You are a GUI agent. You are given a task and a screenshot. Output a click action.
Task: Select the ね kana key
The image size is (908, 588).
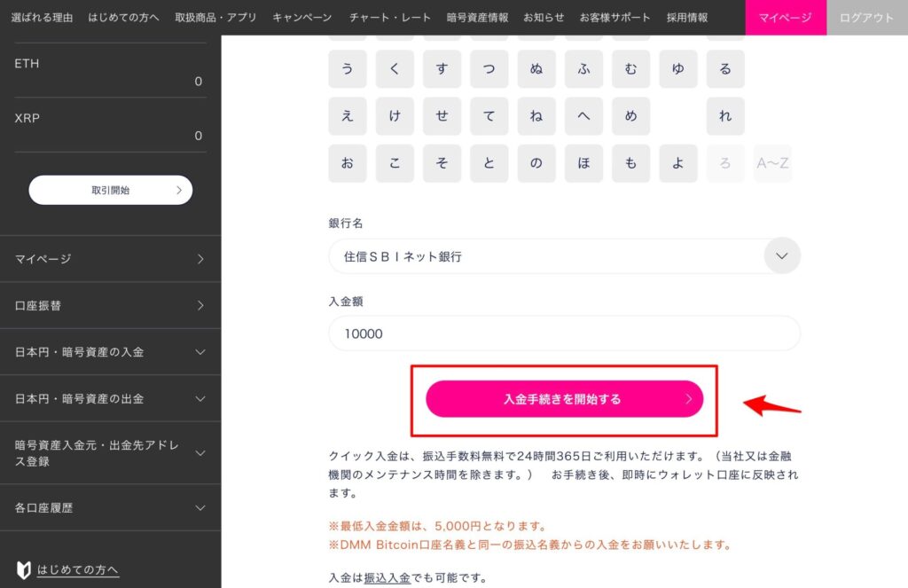tap(536, 116)
